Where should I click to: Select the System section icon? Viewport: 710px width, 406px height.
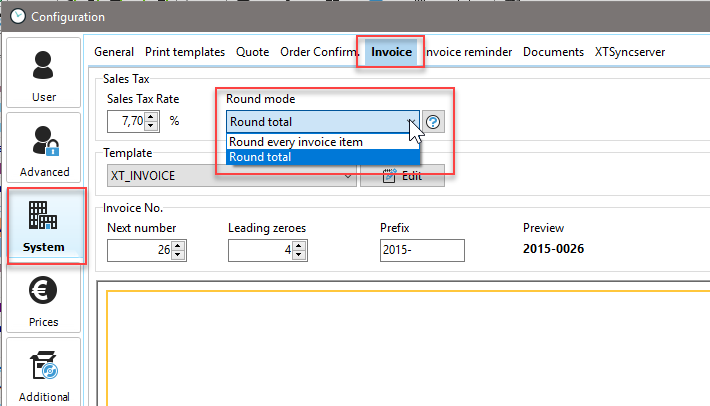tap(44, 224)
